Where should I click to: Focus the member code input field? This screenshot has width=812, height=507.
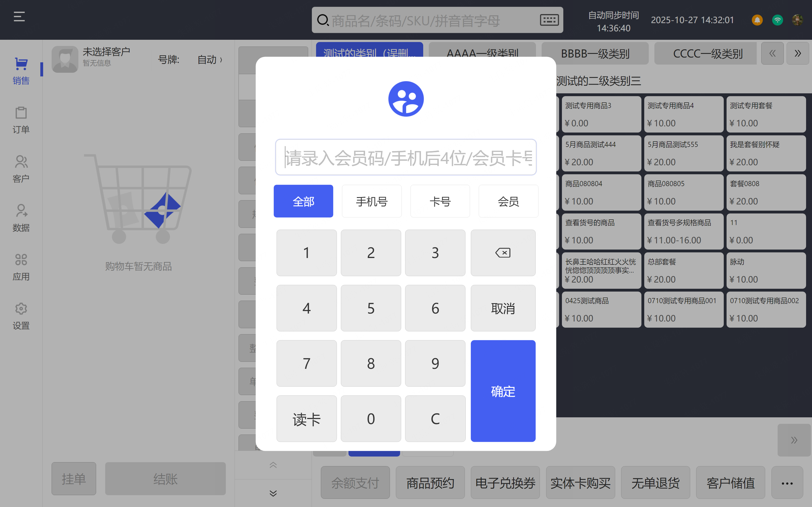tap(406, 157)
